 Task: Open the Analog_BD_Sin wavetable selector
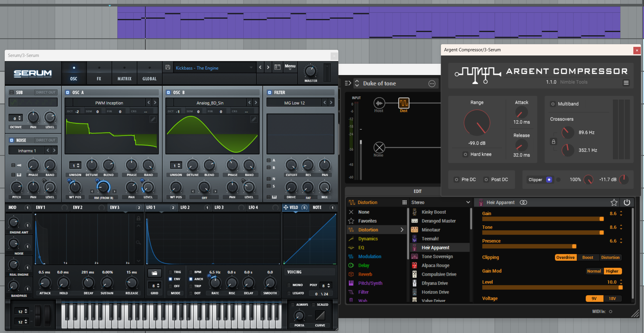(x=210, y=103)
